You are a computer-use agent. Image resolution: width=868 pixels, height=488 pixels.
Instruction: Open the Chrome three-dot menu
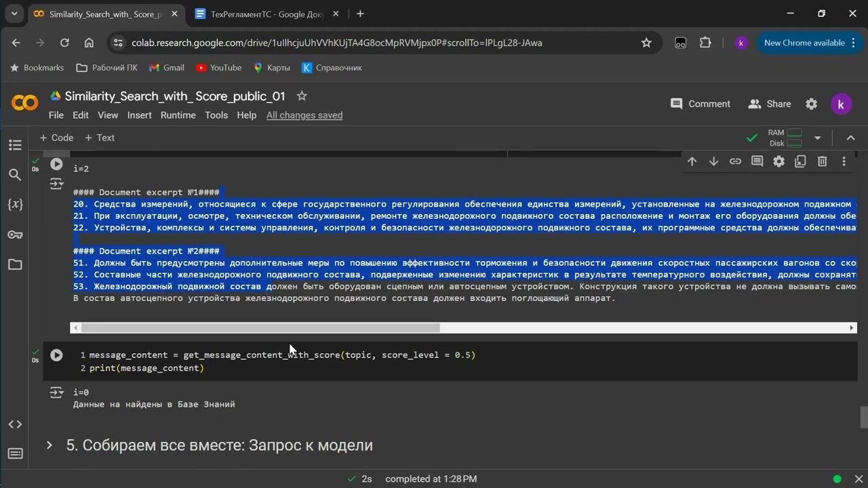[x=852, y=43]
